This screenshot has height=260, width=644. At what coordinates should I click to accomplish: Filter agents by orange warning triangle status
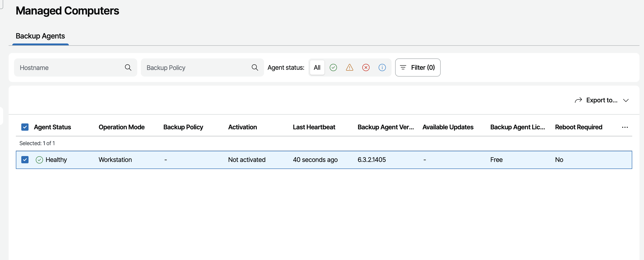[x=349, y=67]
